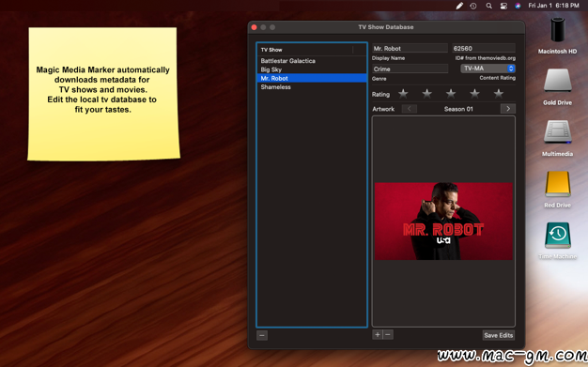This screenshot has width=588, height=367.
Task: Open Control Center in menu bar
Action: (x=503, y=6)
